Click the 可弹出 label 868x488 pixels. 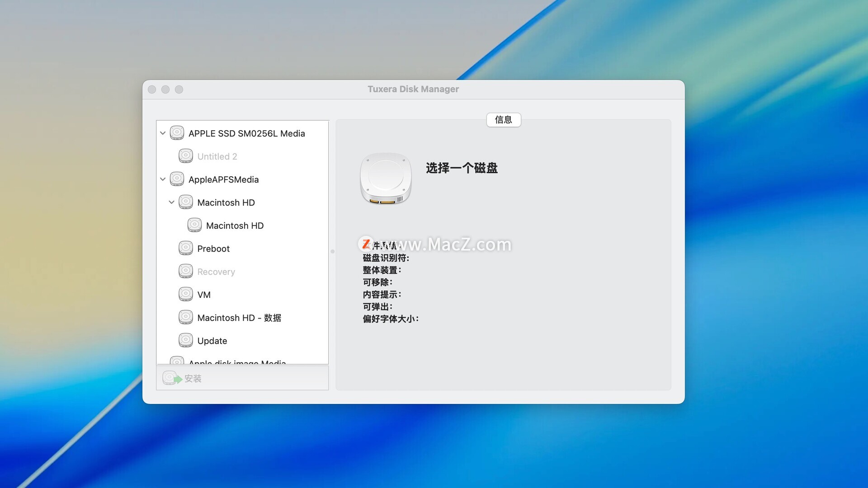click(x=377, y=307)
